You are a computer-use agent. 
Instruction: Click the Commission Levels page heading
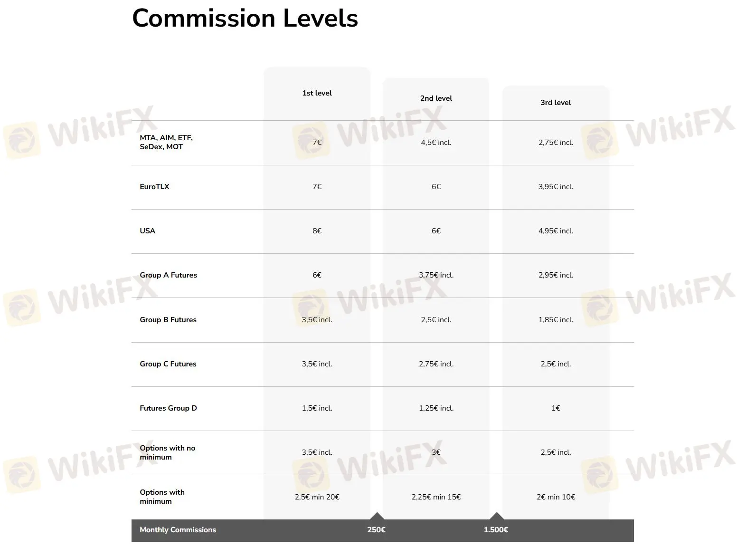(x=245, y=18)
